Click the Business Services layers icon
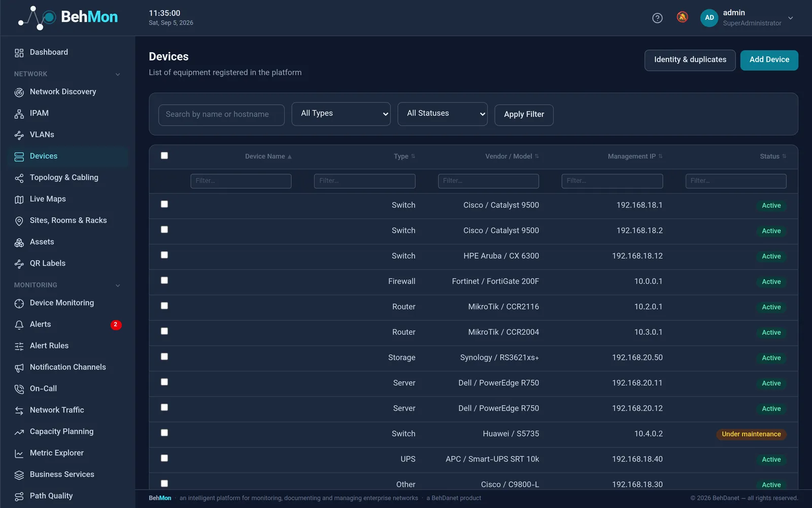 (19, 475)
